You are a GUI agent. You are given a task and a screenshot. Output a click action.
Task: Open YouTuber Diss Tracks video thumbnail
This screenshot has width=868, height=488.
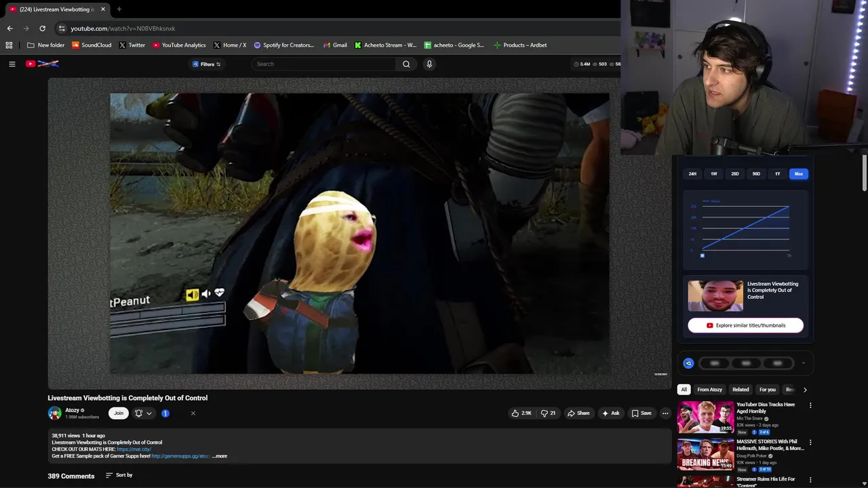(705, 418)
